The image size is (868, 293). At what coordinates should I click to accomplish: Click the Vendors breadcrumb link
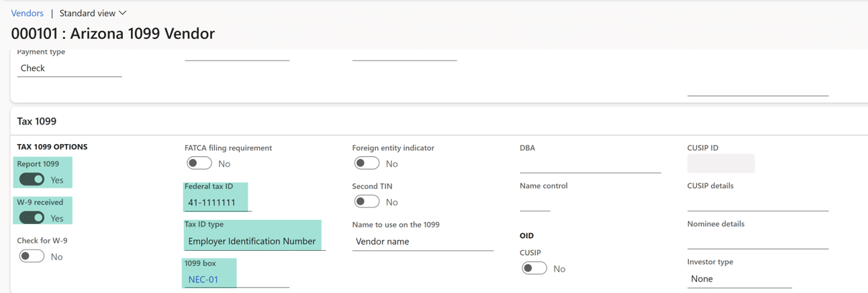click(x=27, y=13)
